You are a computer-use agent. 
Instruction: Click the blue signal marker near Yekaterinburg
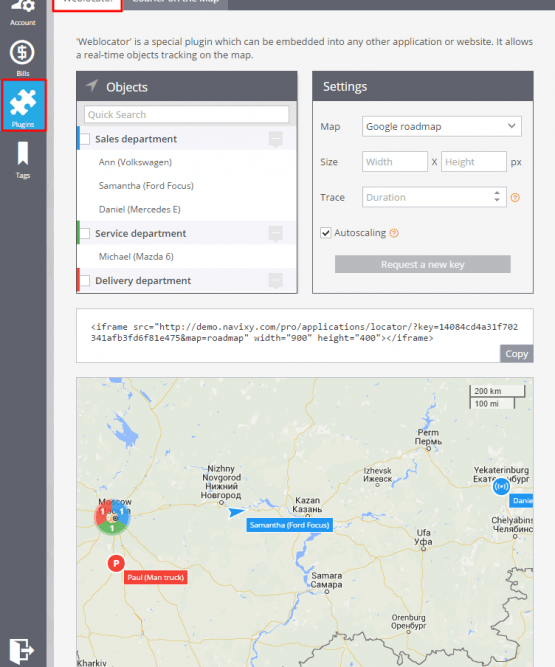(x=501, y=486)
